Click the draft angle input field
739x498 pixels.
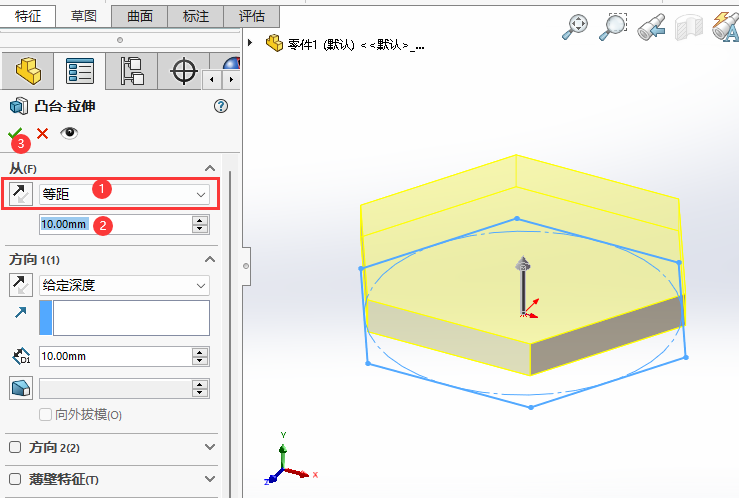tap(115, 389)
